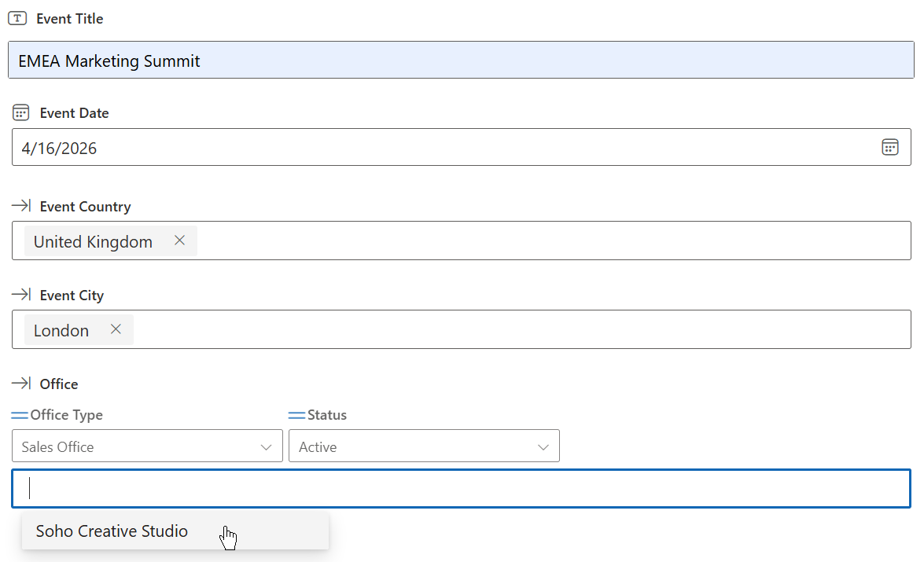Remove the United Kingdom country tag
This screenshot has height=562, width=924.
pyautogui.click(x=179, y=241)
